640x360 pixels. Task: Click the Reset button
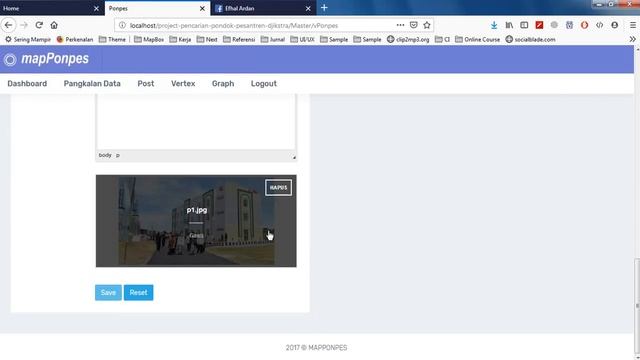click(138, 293)
